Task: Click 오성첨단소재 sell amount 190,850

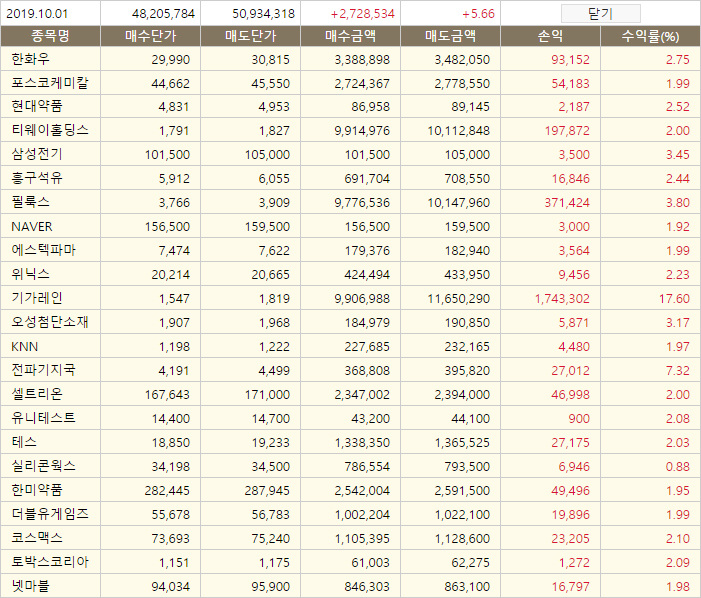Action: 467,323
